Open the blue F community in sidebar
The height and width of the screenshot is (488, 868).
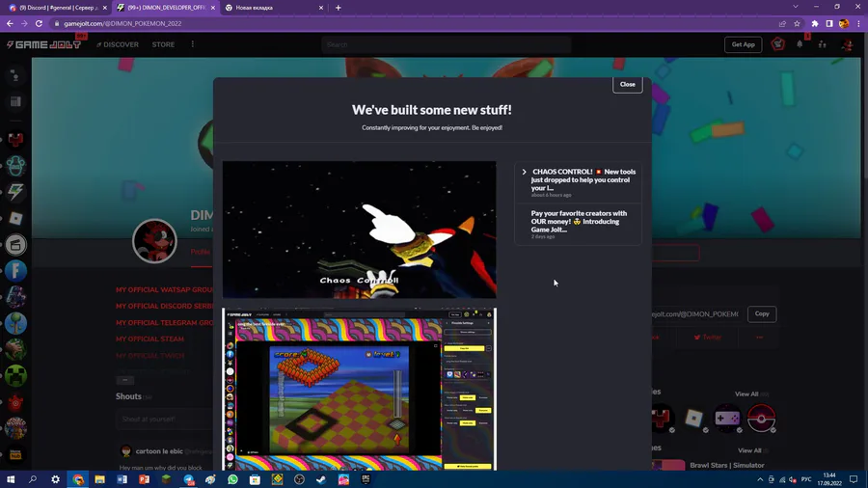point(15,271)
